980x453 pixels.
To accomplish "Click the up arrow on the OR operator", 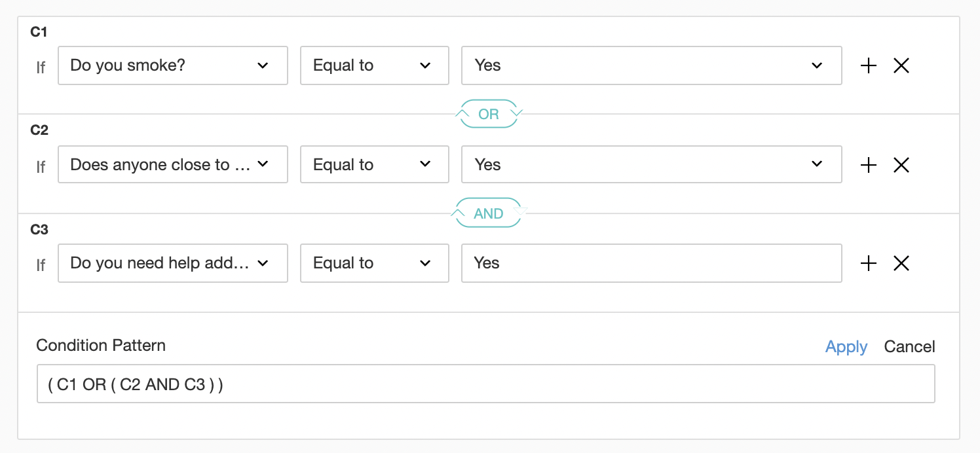I will pos(461,114).
